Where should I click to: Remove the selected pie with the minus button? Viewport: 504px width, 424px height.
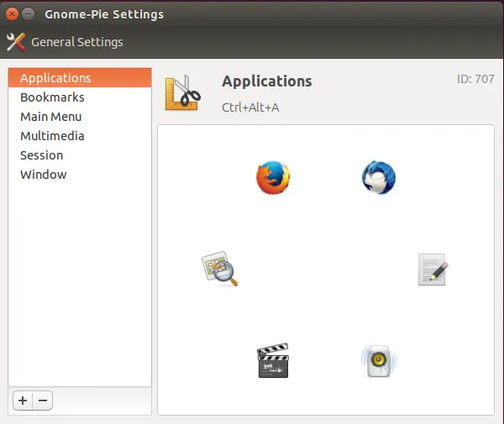(43, 400)
